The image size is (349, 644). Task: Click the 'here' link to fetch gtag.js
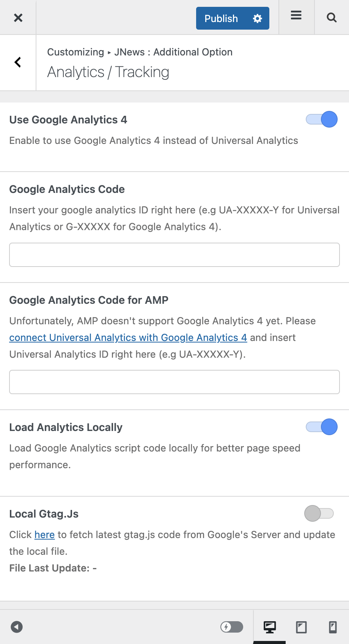pyautogui.click(x=44, y=535)
